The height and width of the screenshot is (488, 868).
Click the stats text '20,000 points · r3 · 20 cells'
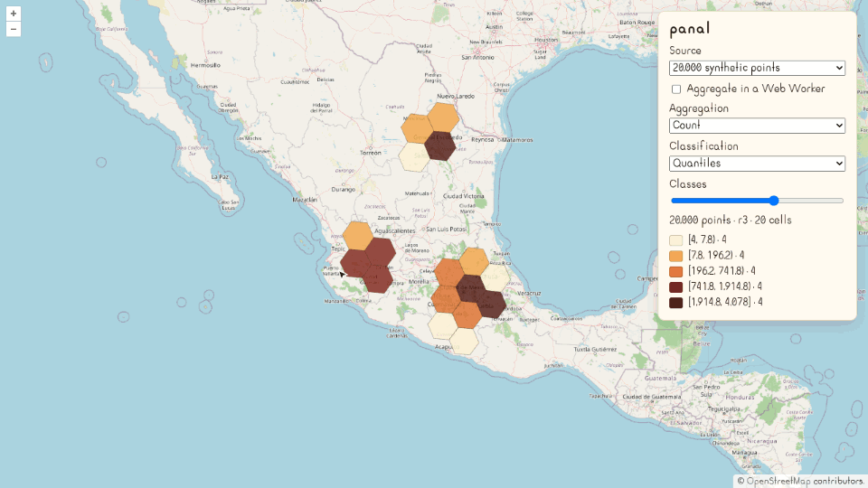tap(731, 221)
